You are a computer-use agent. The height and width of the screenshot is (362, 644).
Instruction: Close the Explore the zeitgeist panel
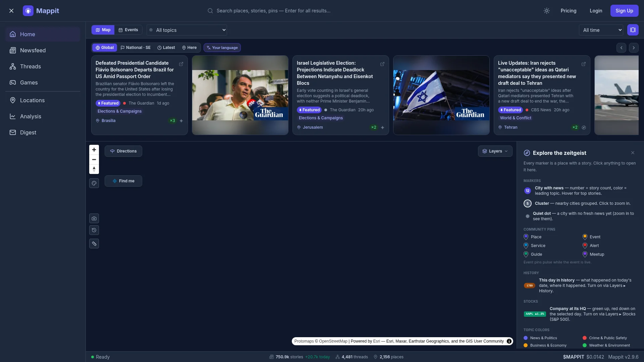[x=633, y=153]
